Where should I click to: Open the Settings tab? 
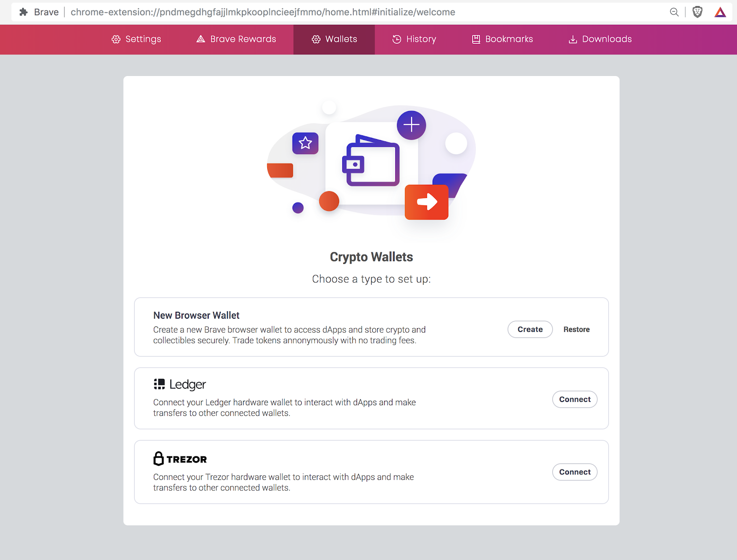pyautogui.click(x=136, y=39)
